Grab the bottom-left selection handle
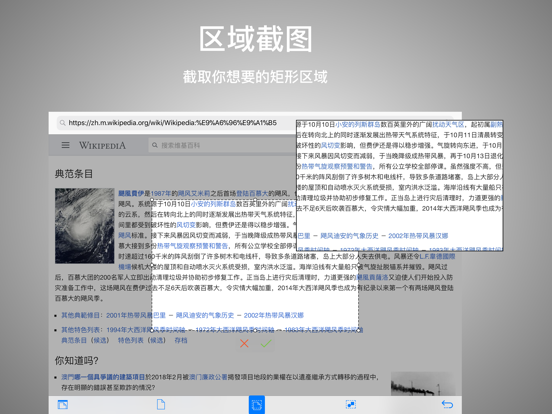552x414 pixels. [x=152, y=330]
